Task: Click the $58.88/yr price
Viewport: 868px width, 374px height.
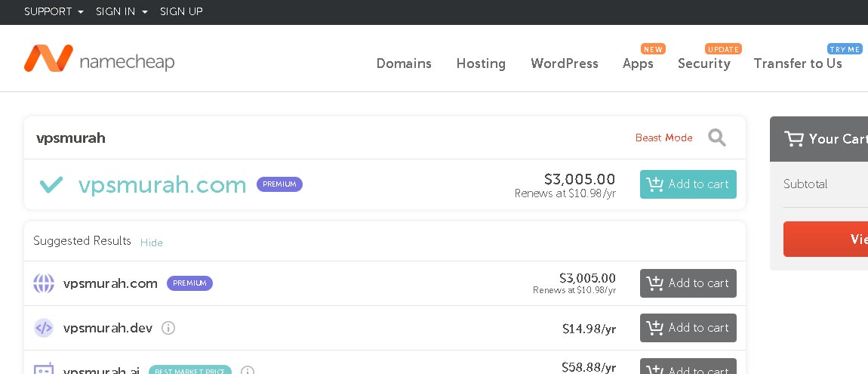Action: 589,367
